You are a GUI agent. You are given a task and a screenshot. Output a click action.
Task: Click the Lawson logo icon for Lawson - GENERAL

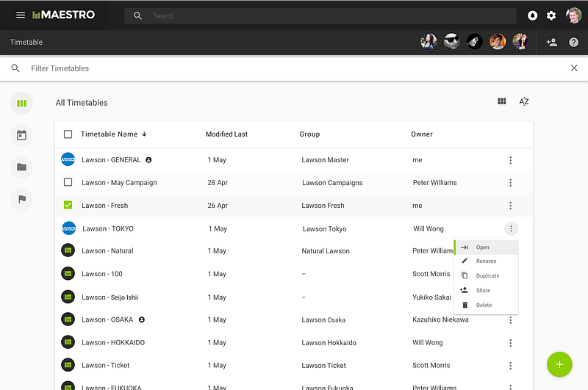click(68, 159)
